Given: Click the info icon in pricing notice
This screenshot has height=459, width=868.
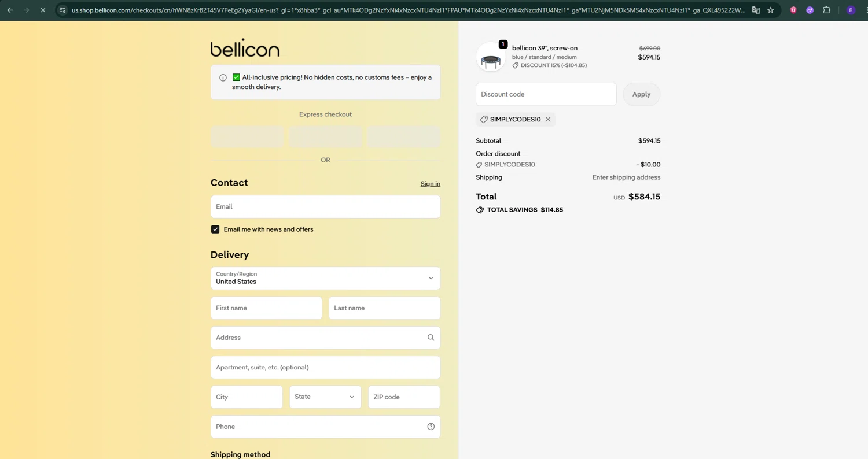Looking at the screenshot, I should pyautogui.click(x=223, y=77).
